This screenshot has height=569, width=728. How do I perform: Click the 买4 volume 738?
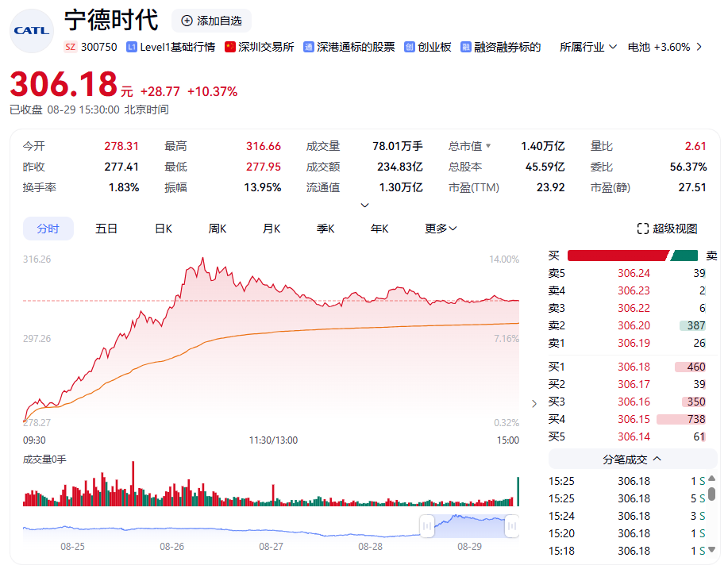coord(696,419)
